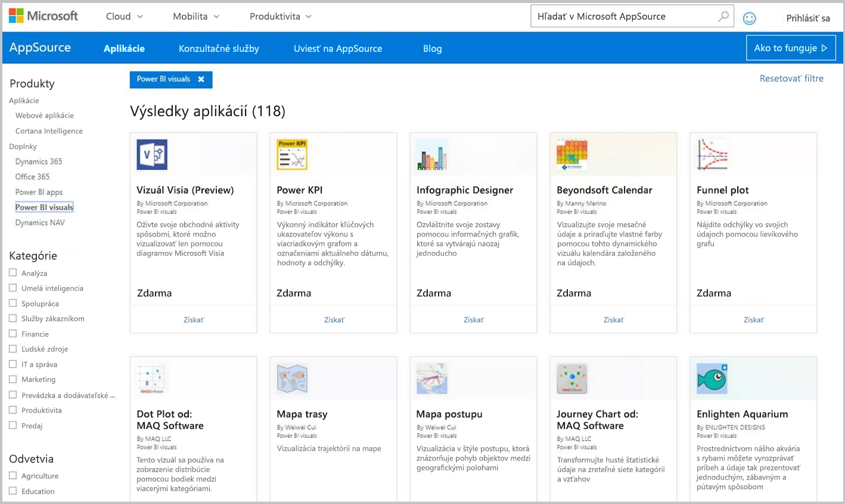The image size is (845, 504).
Task: Click the Resetovať filtre link
Action: 791,78
